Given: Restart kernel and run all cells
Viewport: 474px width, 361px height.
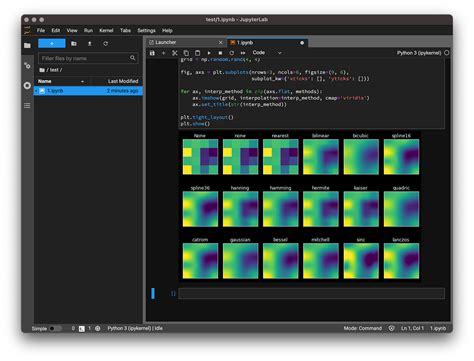Looking at the screenshot, I should pos(243,53).
